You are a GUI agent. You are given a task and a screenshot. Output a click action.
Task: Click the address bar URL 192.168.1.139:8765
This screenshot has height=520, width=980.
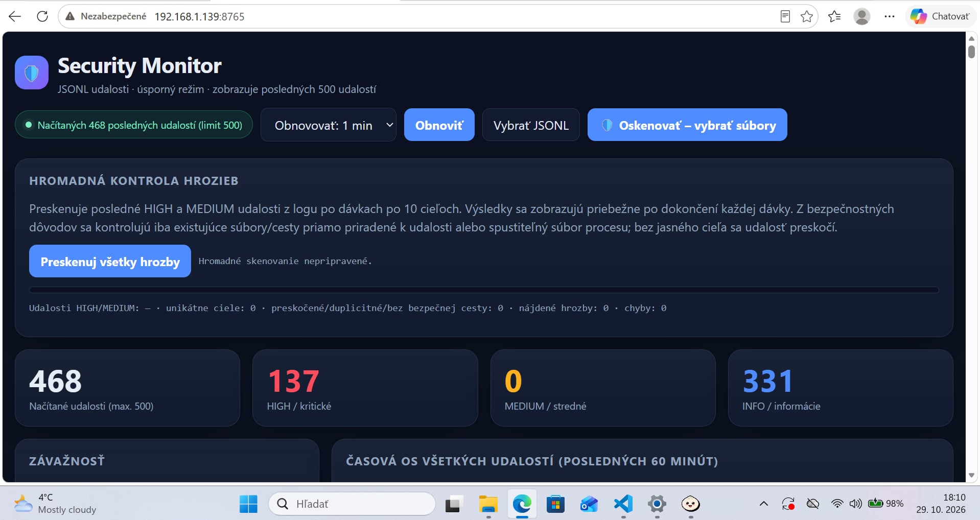[x=199, y=16]
